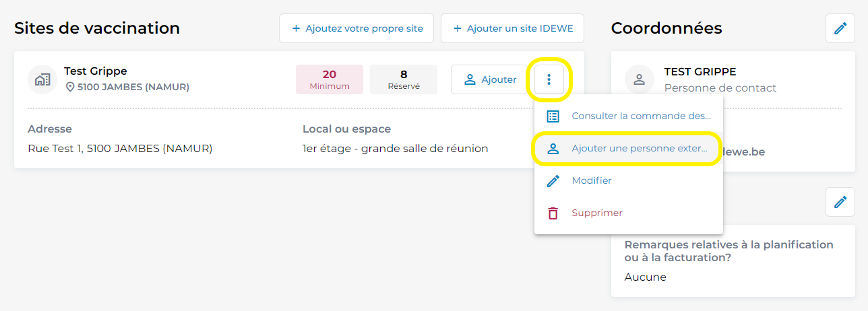868x311 pixels.
Task: Choose Ajouter une personne exter... menu item
Action: pos(629,148)
